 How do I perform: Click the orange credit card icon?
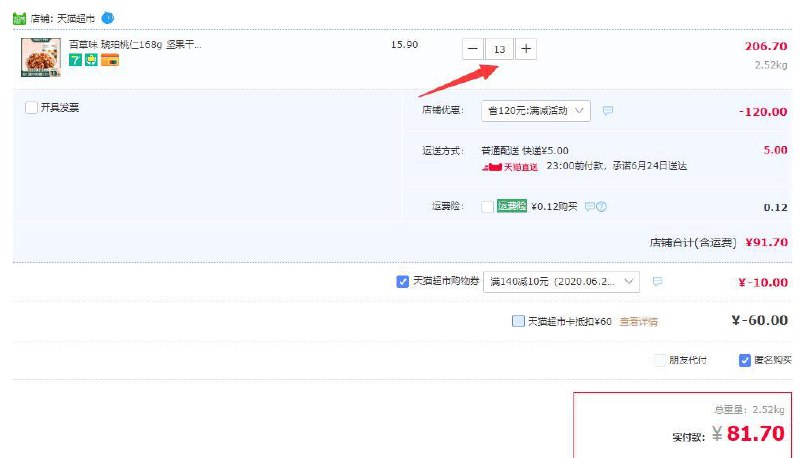(x=110, y=61)
